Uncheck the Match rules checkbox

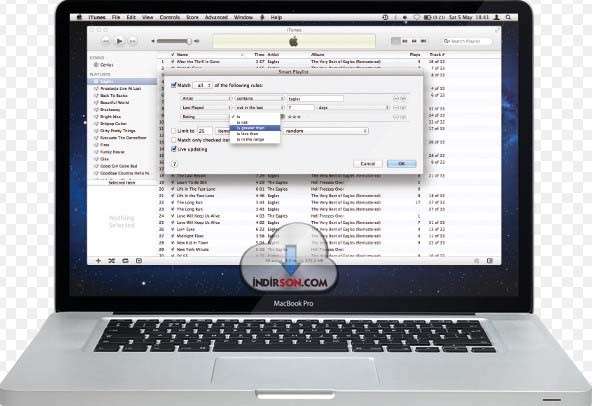174,85
